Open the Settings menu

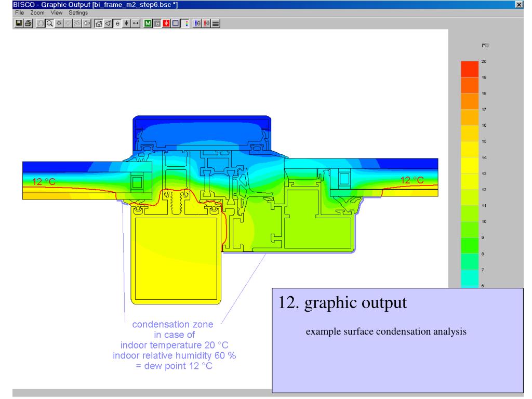(x=78, y=12)
